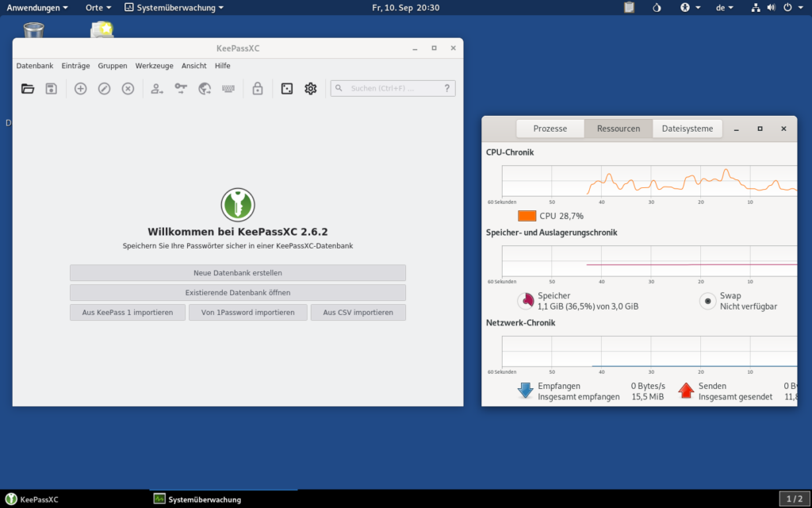Open KeePassXC settings via the gear icon
Screen dimensions: 812x508
[311, 89]
